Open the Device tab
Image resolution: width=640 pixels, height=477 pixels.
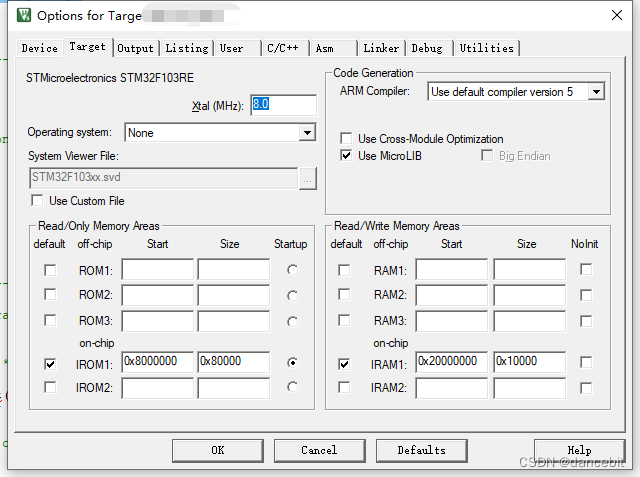(40, 48)
